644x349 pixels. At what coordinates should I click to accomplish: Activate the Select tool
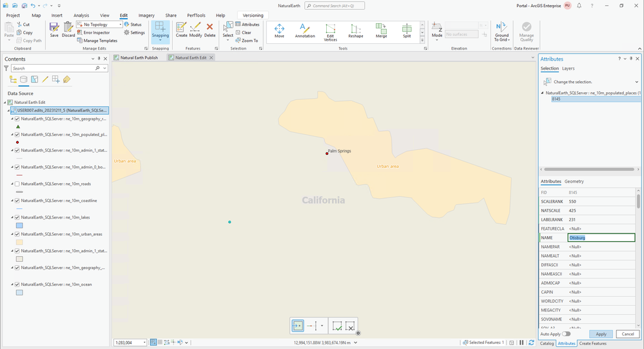point(228,30)
